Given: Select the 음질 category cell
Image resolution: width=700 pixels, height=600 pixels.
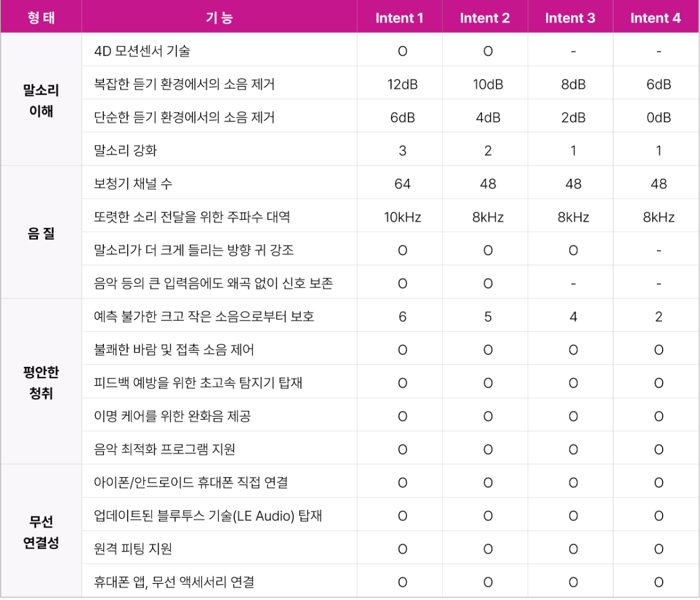Looking at the screenshot, I should tap(41, 233).
